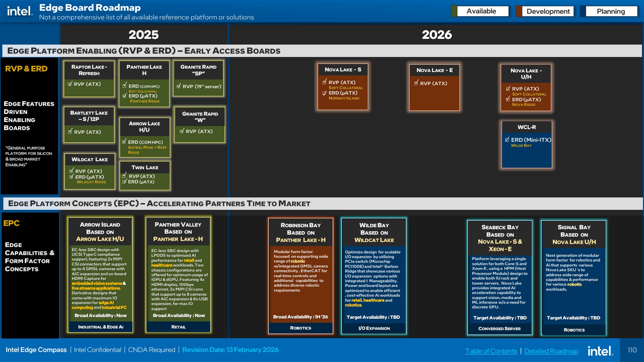Toggle RVP (19" server) checkbox for Granite Rapid SP

179,86
